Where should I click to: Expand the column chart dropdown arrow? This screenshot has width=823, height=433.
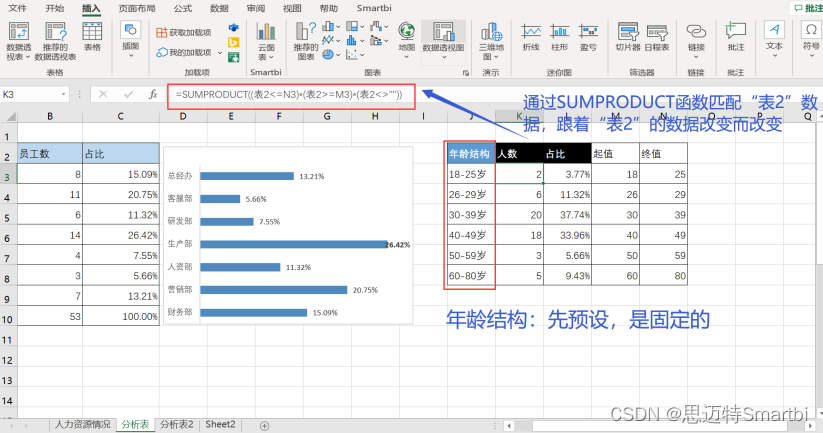click(x=338, y=27)
